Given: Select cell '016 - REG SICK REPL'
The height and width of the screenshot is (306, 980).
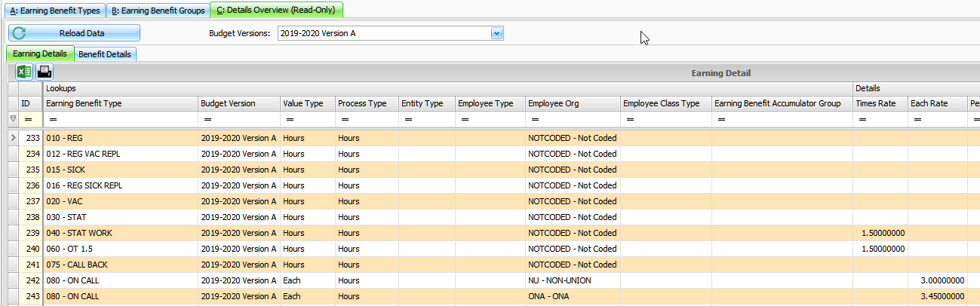Looking at the screenshot, I should point(120,185).
